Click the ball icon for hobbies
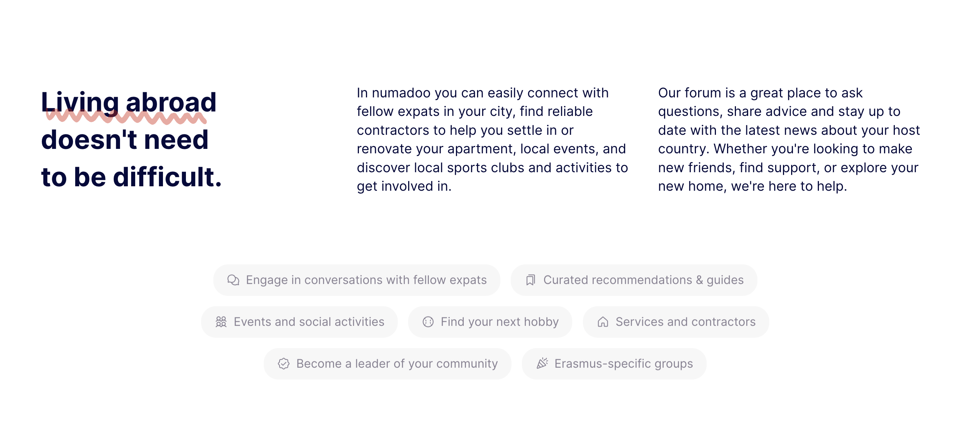This screenshot has width=980, height=437. [x=428, y=322]
